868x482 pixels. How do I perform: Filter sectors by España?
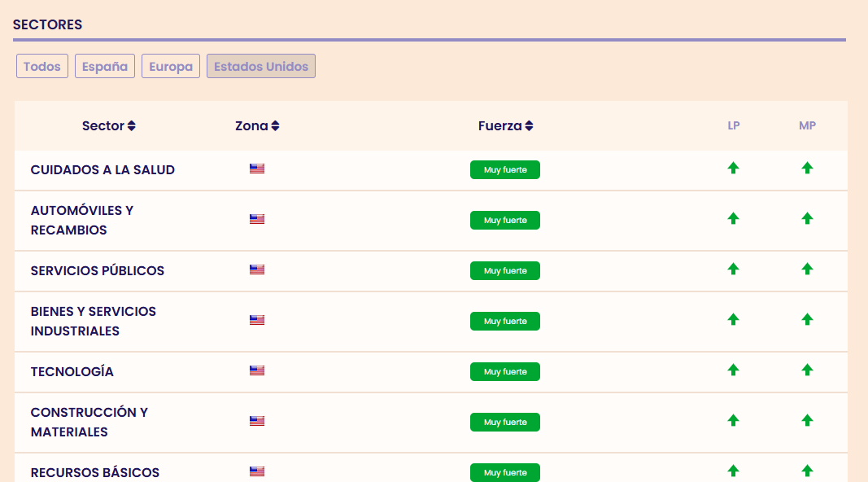click(105, 67)
